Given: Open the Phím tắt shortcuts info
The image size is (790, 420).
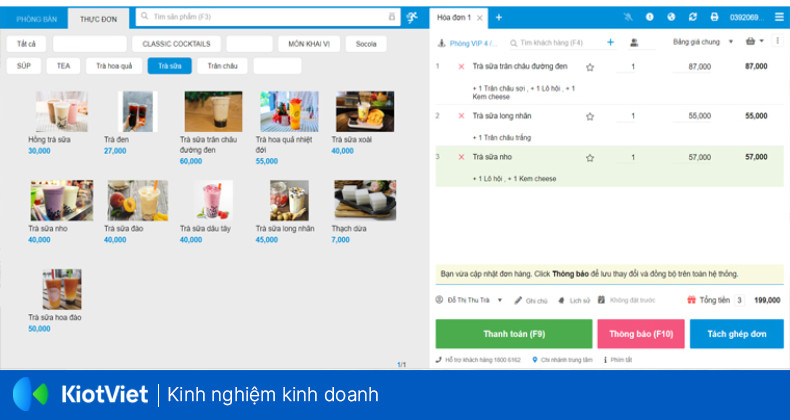Looking at the screenshot, I should [617, 360].
